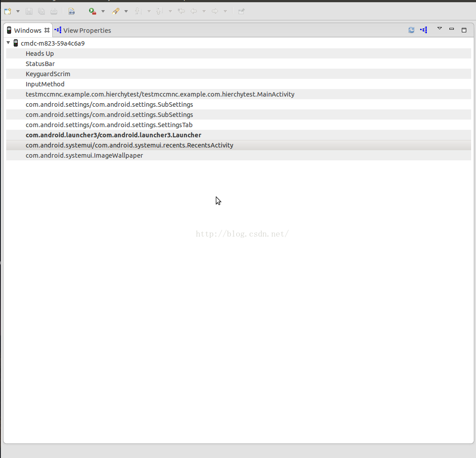Open the Search flashlight dropdown arrow
Screen dimensions: 476x458
click(126, 12)
